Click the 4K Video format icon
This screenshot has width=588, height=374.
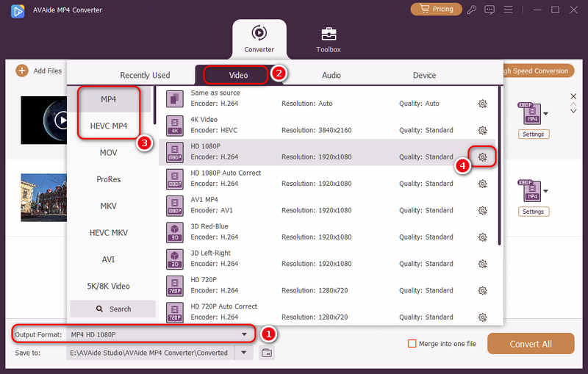[x=175, y=126]
